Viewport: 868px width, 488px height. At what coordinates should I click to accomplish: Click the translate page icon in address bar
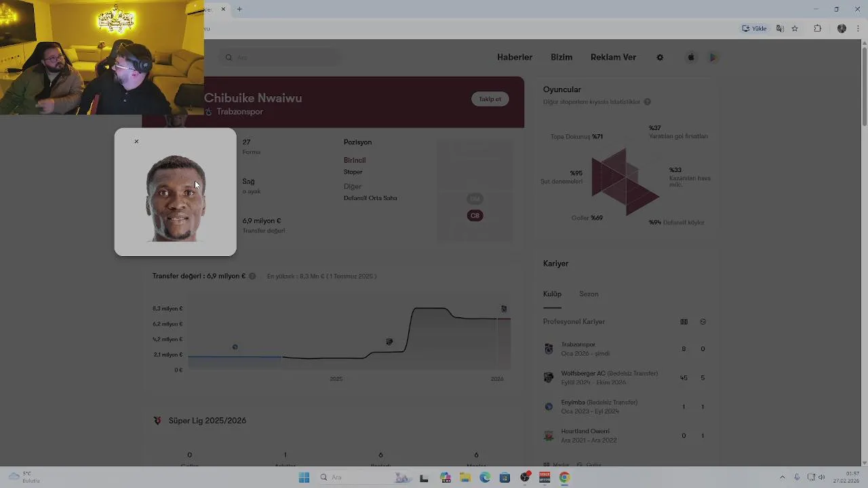coord(780,28)
